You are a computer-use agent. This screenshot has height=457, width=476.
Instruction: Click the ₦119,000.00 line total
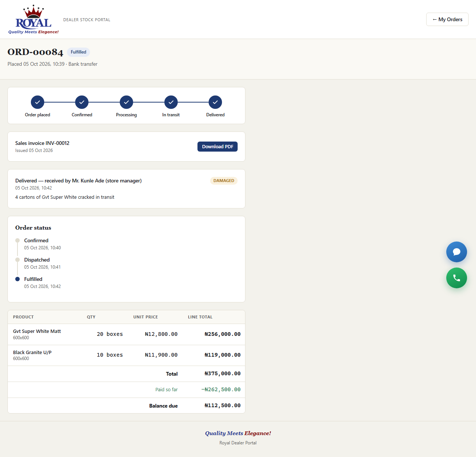point(222,355)
